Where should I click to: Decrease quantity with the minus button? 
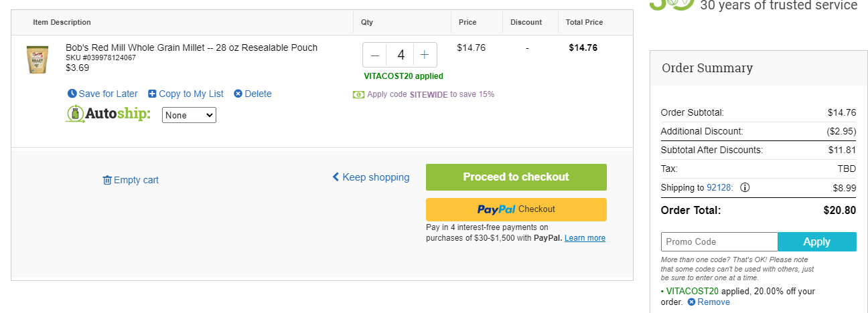click(375, 55)
